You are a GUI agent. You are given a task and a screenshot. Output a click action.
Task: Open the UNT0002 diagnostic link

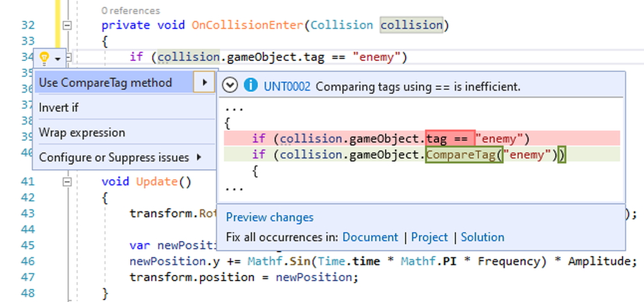click(x=287, y=86)
